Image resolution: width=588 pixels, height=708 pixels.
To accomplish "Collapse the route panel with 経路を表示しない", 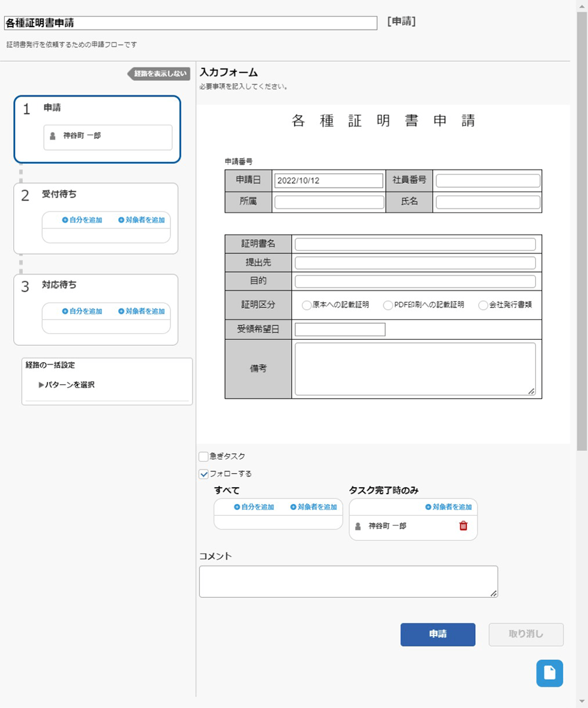I will (x=160, y=74).
